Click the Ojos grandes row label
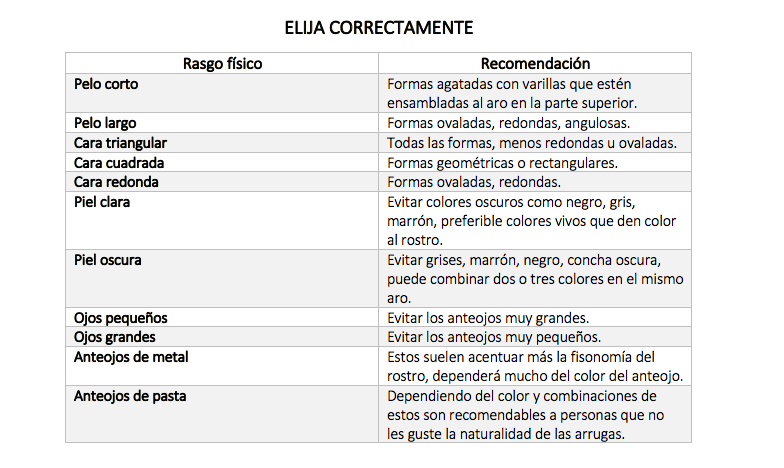This screenshot has width=784, height=468. click(114, 337)
